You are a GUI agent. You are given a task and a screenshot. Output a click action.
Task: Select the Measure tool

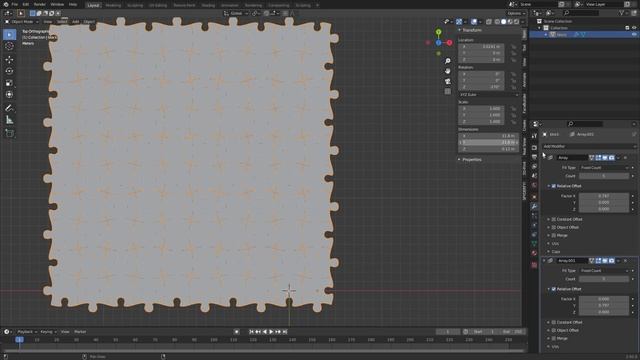coord(9,120)
